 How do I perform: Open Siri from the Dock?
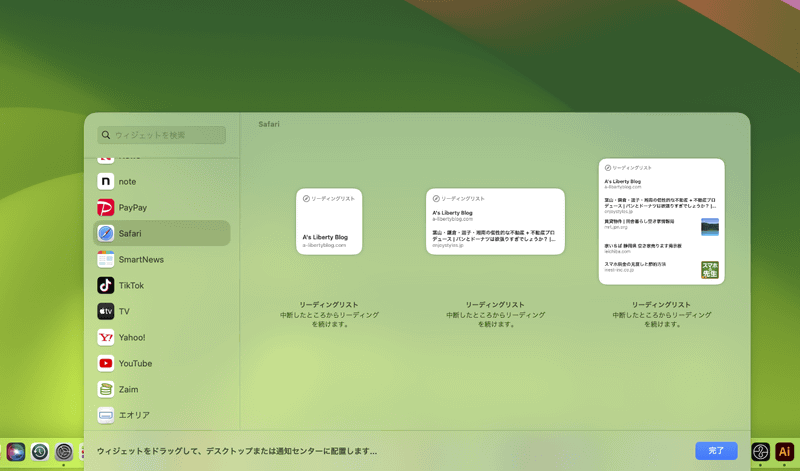[x=16, y=452]
